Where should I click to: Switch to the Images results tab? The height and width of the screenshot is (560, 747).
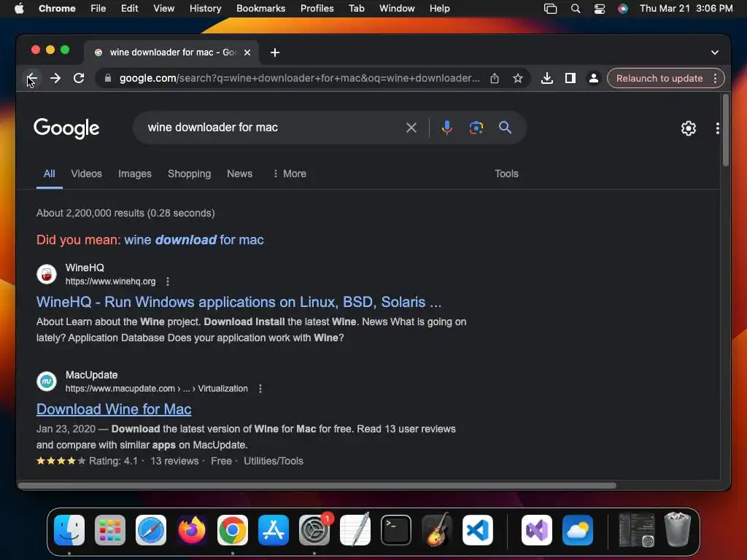pyautogui.click(x=135, y=174)
